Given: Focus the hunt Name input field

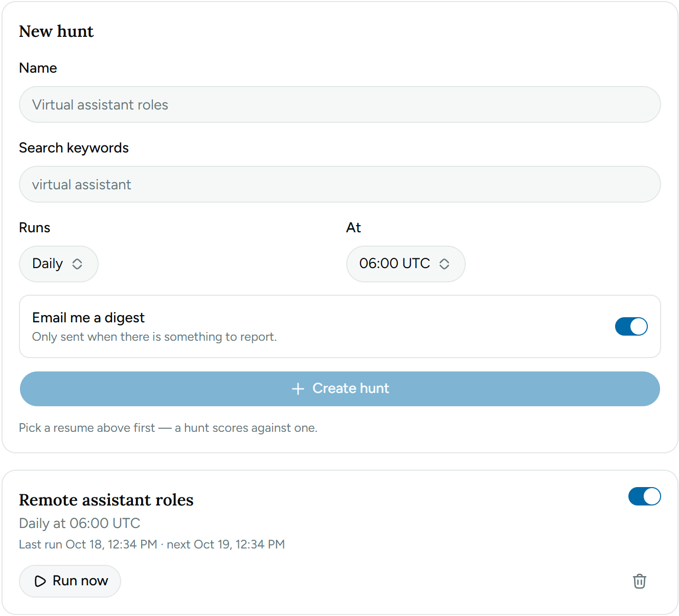Looking at the screenshot, I should (339, 104).
